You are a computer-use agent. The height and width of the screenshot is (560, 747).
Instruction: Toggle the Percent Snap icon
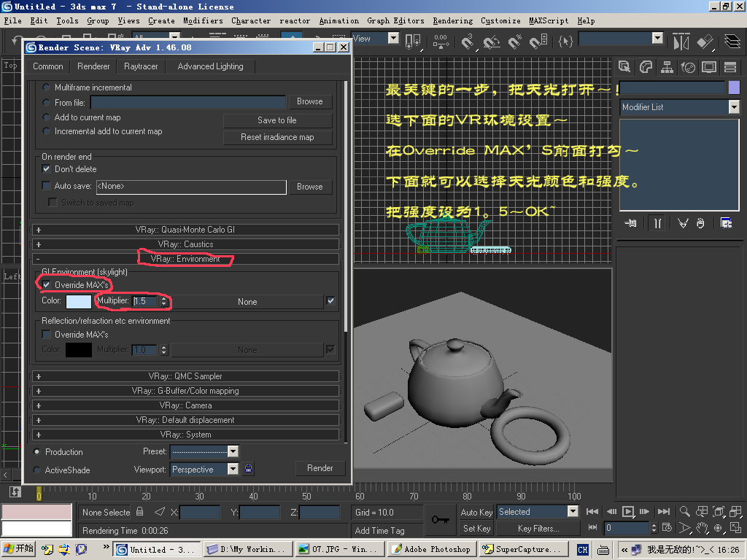[514, 42]
